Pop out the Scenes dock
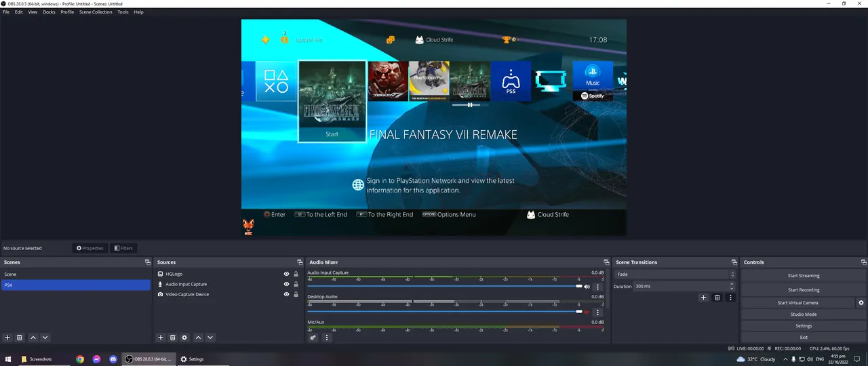The image size is (868, 366). coord(147,262)
